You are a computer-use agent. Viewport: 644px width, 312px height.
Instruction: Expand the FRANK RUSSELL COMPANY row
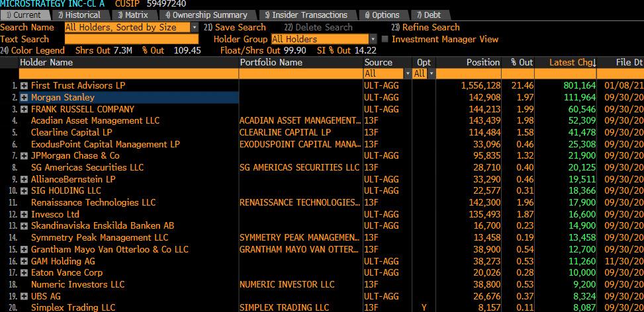point(24,110)
